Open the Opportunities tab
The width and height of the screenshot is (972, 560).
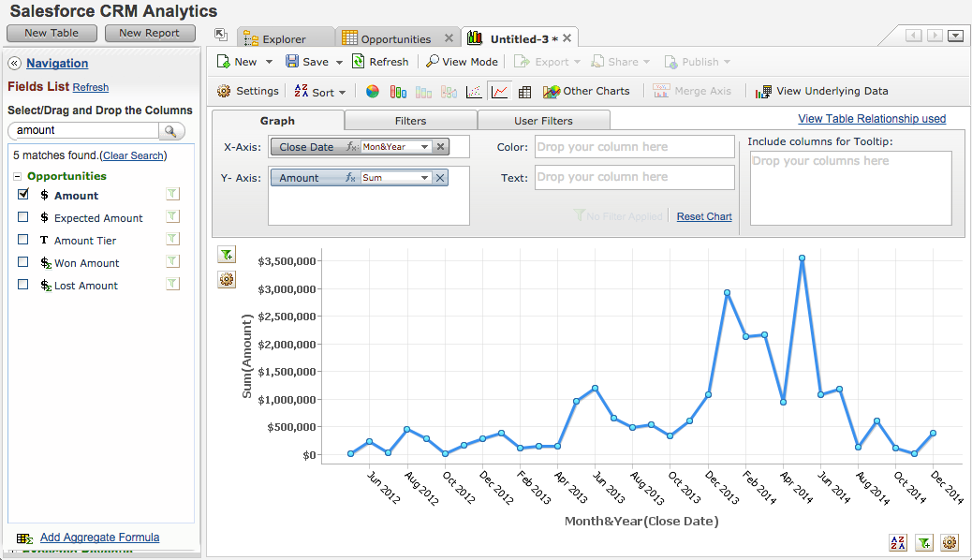pyautogui.click(x=395, y=39)
